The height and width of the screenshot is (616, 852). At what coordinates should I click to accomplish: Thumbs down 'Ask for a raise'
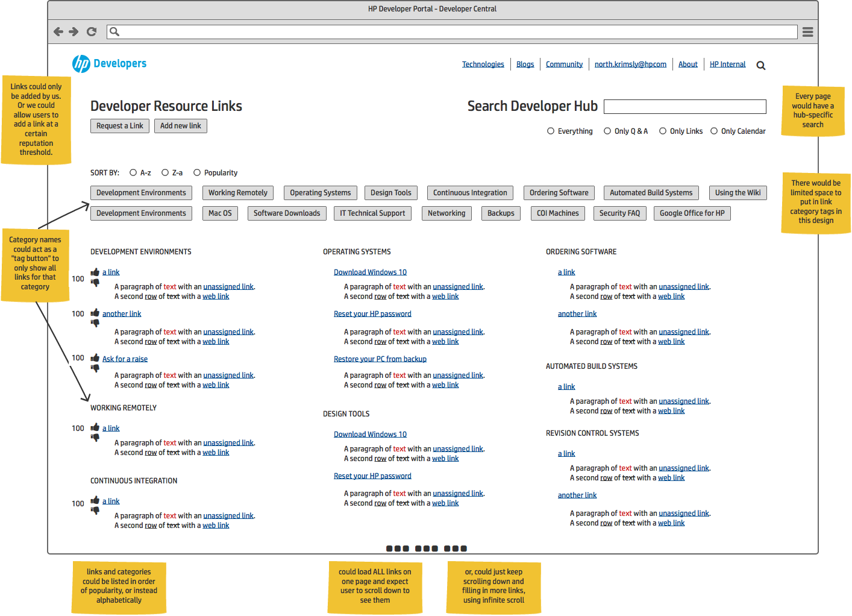click(95, 368)
